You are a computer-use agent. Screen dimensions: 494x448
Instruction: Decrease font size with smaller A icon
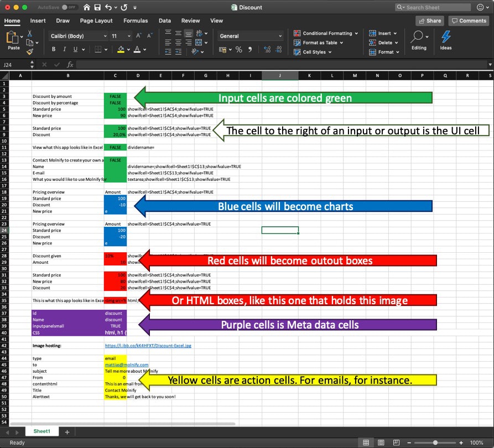coord(150,35)
